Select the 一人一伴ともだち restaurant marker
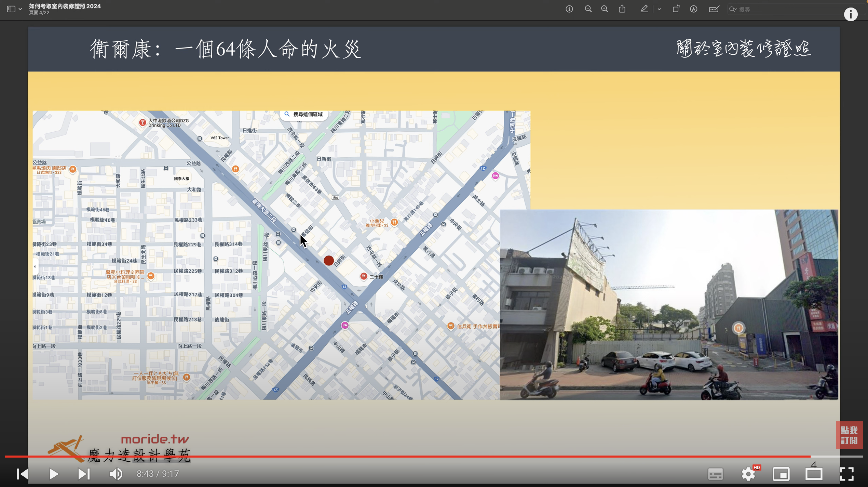 (x=186, y=377)
